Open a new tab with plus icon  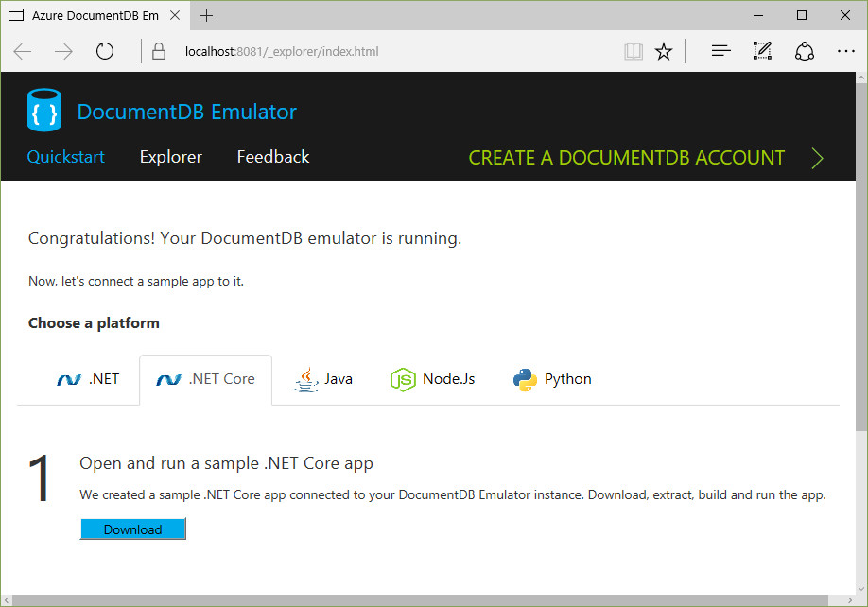pyautogui.click(x=206, y=15)
